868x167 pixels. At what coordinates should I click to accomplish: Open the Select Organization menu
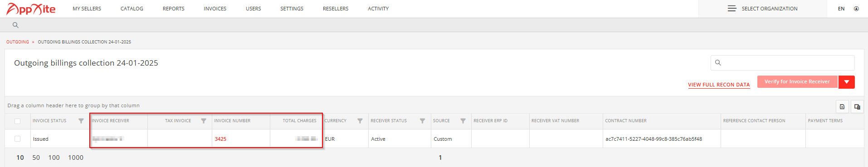[x=763, y=9]
